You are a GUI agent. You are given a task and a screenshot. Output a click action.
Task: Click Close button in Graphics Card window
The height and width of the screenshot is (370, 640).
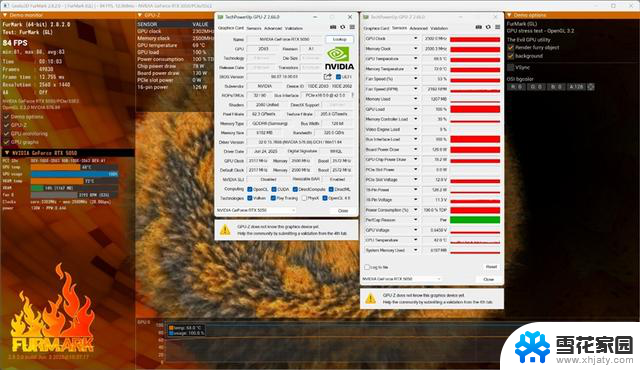click(343, 210)
